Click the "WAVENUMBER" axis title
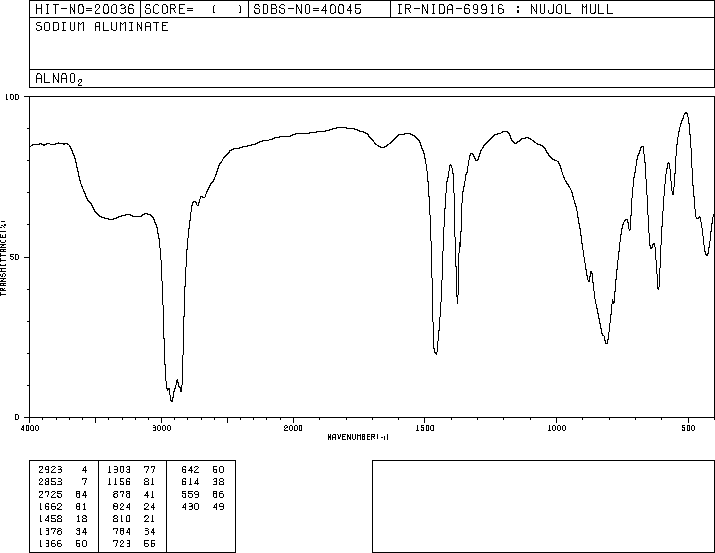715x553 pixels. (358, 437)
